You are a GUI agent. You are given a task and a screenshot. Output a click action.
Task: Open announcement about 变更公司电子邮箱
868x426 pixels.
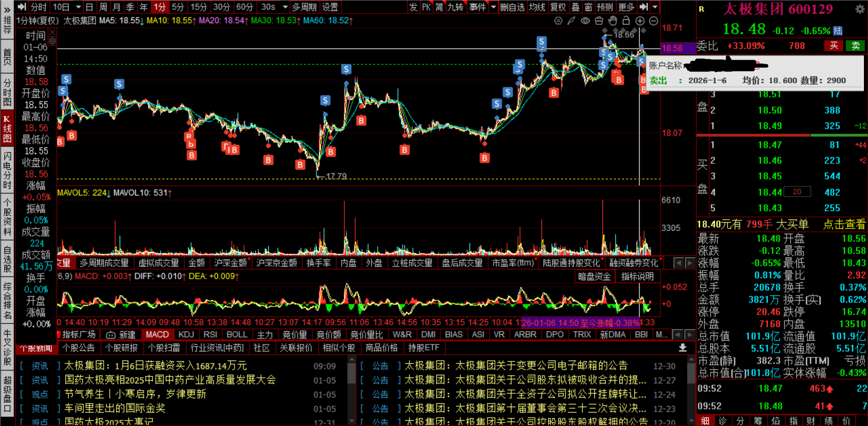click(x=516, y=366)
